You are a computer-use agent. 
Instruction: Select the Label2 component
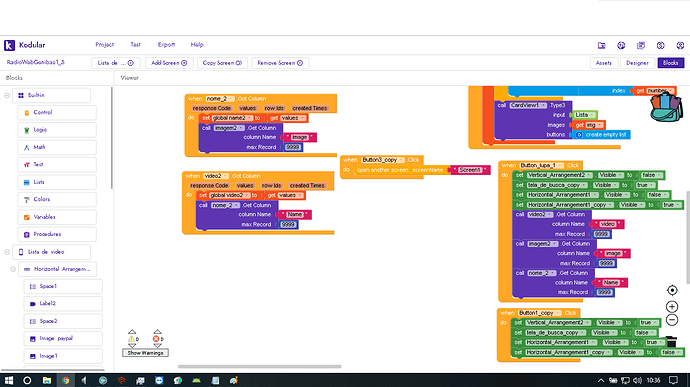[x=63, y=304]
